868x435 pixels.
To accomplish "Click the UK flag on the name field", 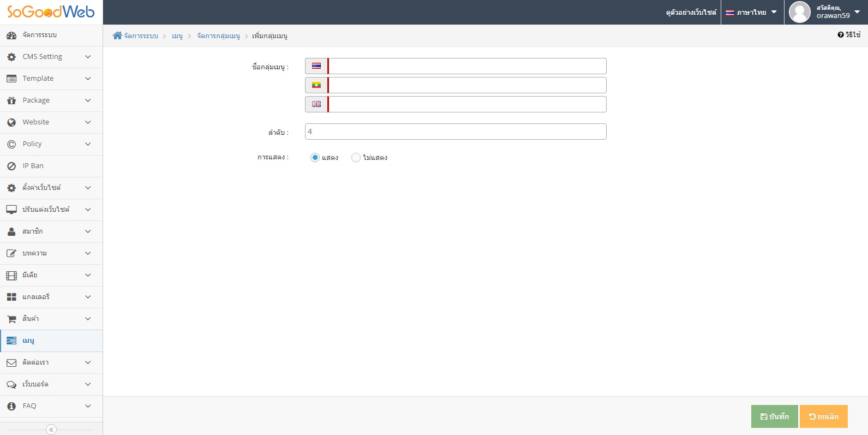I will click(x=316, y=104).
